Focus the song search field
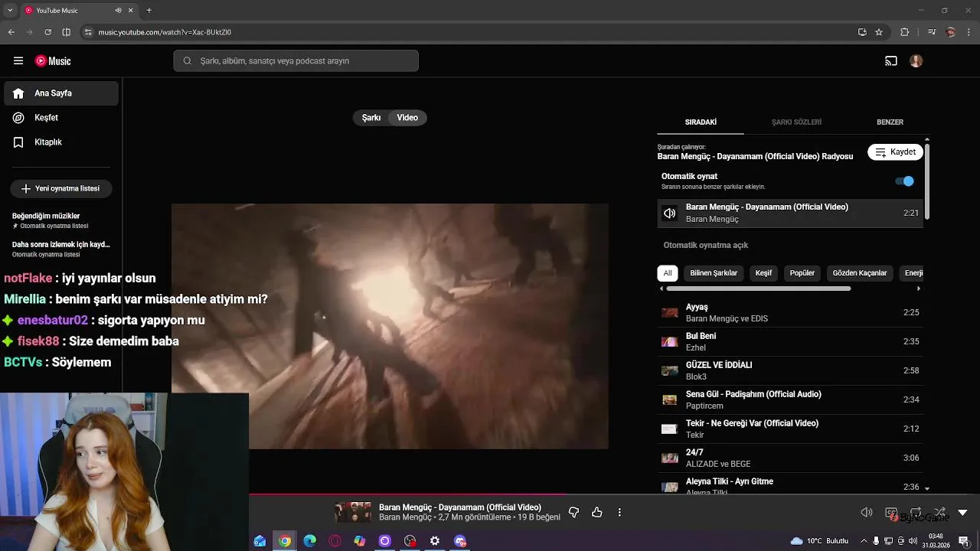This screenshot has height=551, width=980. click(296, 60)
